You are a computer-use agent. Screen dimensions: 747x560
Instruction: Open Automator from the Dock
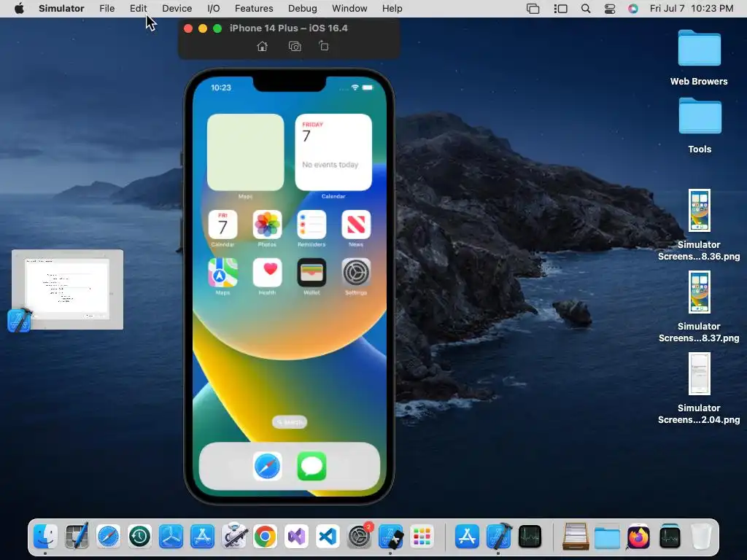click(x=234, y=537)
